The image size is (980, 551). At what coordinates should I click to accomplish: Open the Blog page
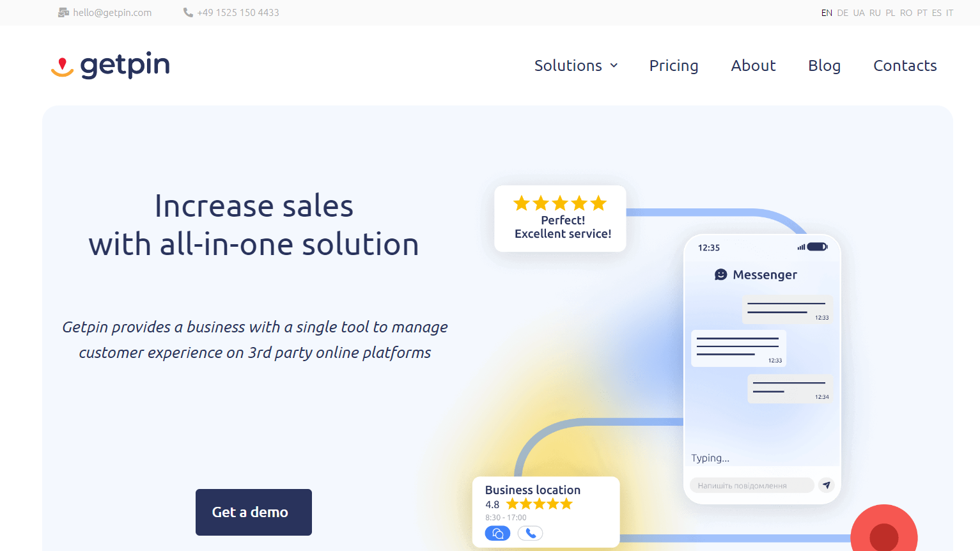[x=825, y=65]
